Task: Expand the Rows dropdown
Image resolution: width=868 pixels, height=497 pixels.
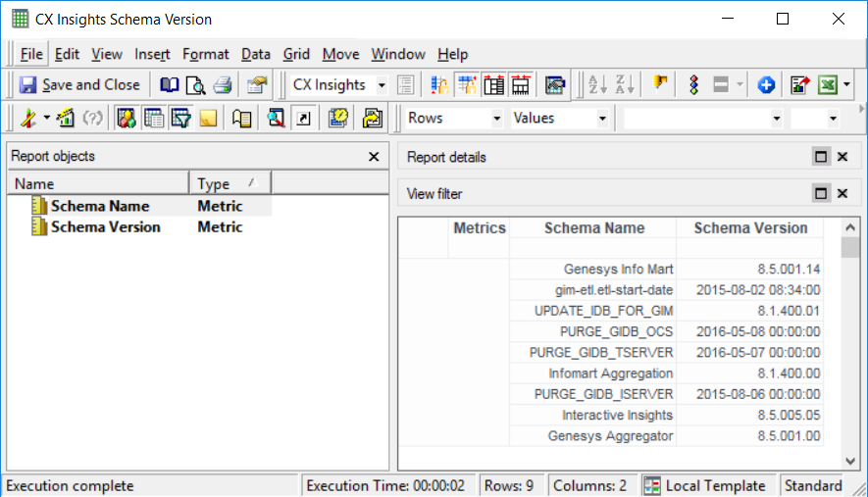Action: coord(495,119)
